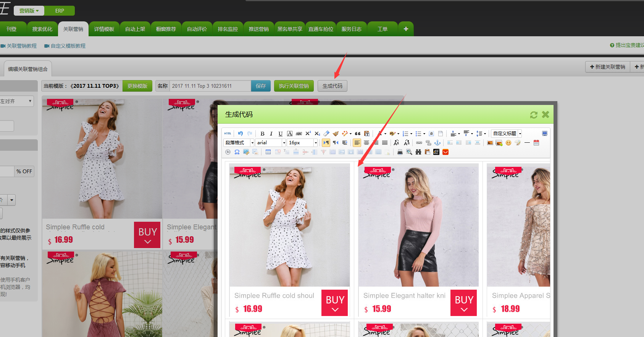Insert date with calendar icon

pyautogui.click(x=536, y=143)
